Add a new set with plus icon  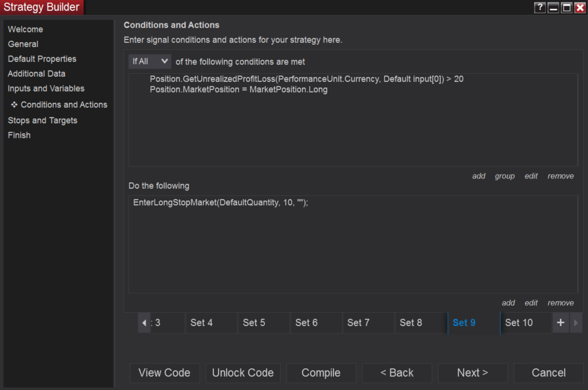coord(561,323)
